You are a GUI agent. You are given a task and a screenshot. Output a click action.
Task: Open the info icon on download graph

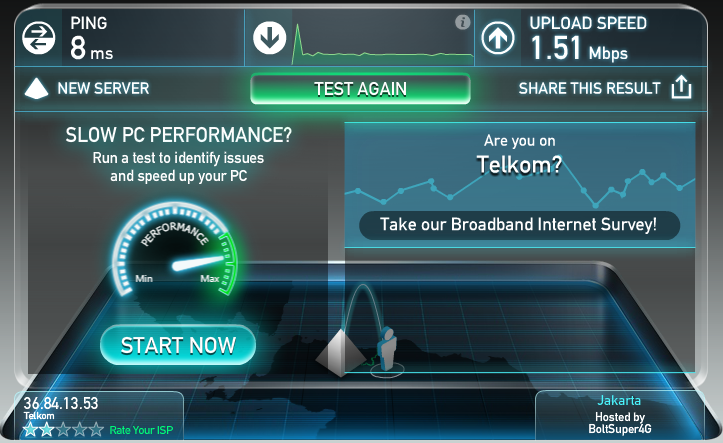pos(462,22)
